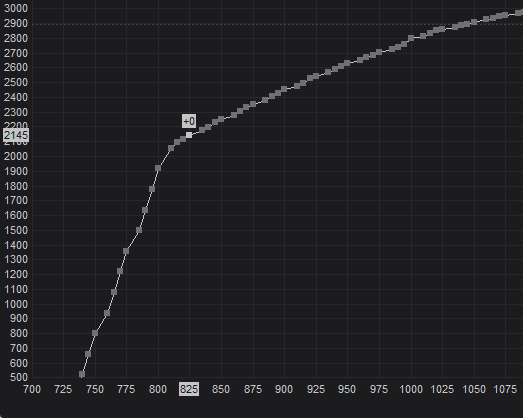Select the curve point at 750 mV, 800 MHz

[x=95, y=333]
